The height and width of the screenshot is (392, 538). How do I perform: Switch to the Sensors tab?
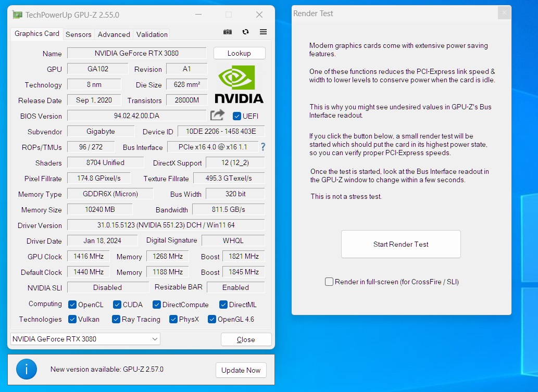click(x=79, y=34)
